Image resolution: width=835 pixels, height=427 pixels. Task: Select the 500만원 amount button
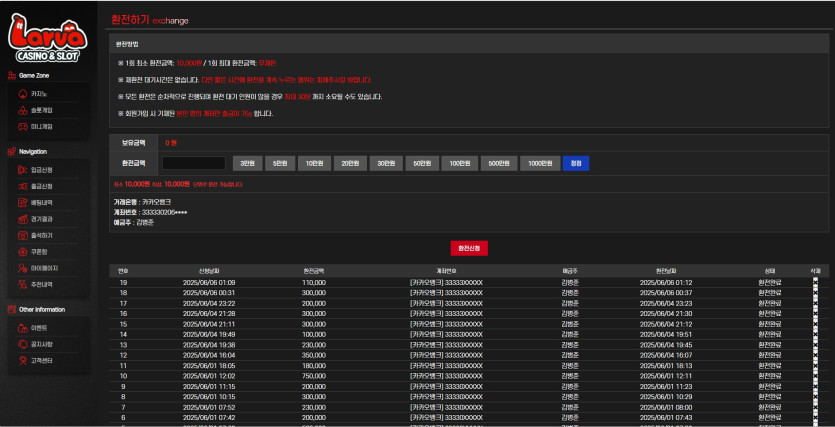(499, 163)
